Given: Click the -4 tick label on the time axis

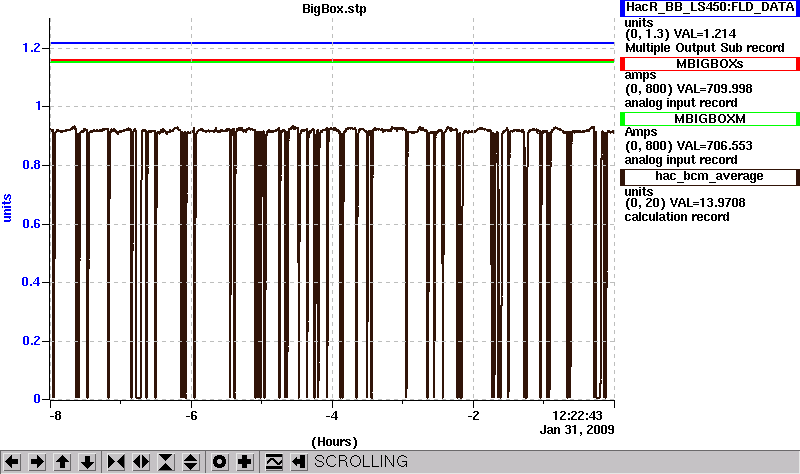Looking at the screenshot, I should point(332,415).
